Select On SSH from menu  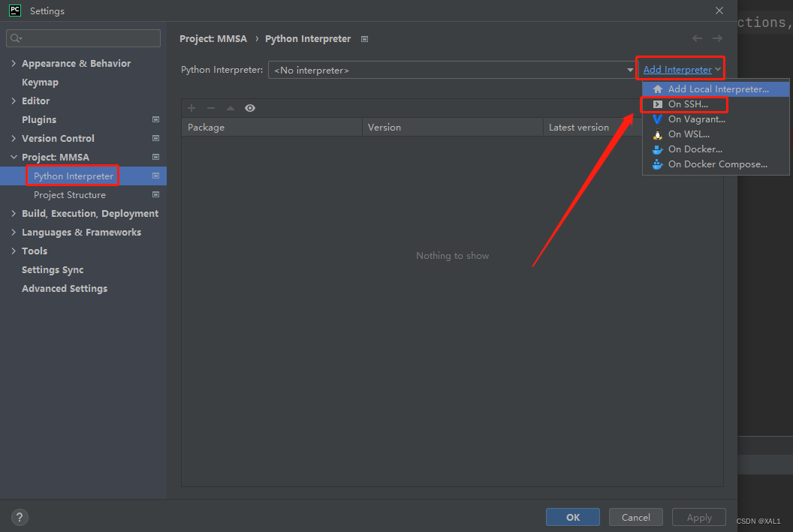pos(716,104)
